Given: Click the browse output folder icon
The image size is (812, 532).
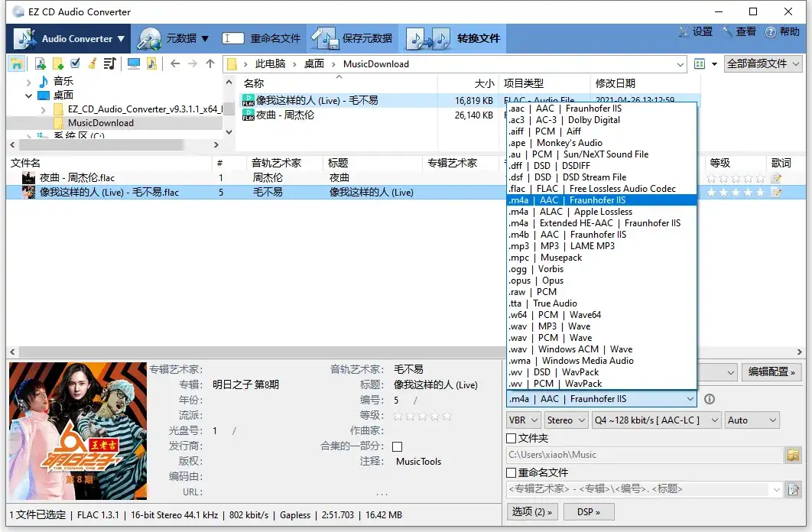Looking at the screenshot, I should (x=794, y=456).
